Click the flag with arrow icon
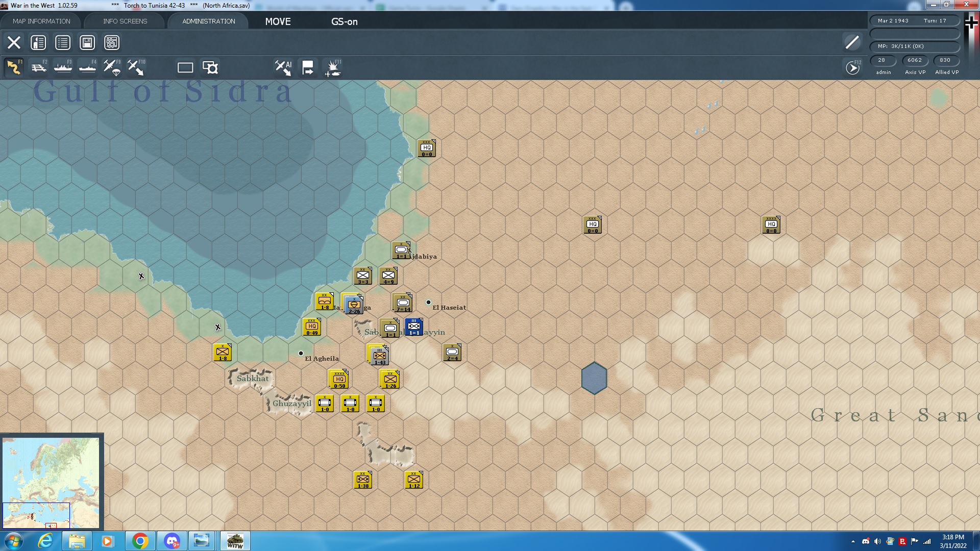 coord(308,67)
